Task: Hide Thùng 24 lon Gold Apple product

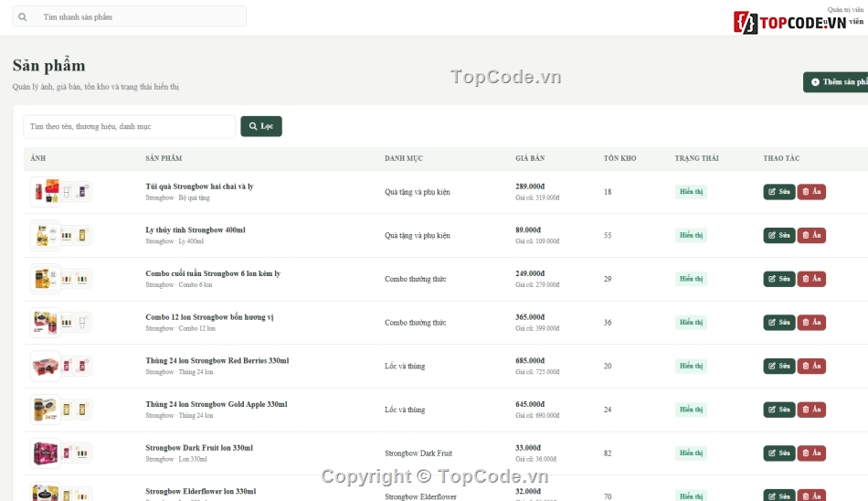Action: pyautogui.click(x=811, y=410)
